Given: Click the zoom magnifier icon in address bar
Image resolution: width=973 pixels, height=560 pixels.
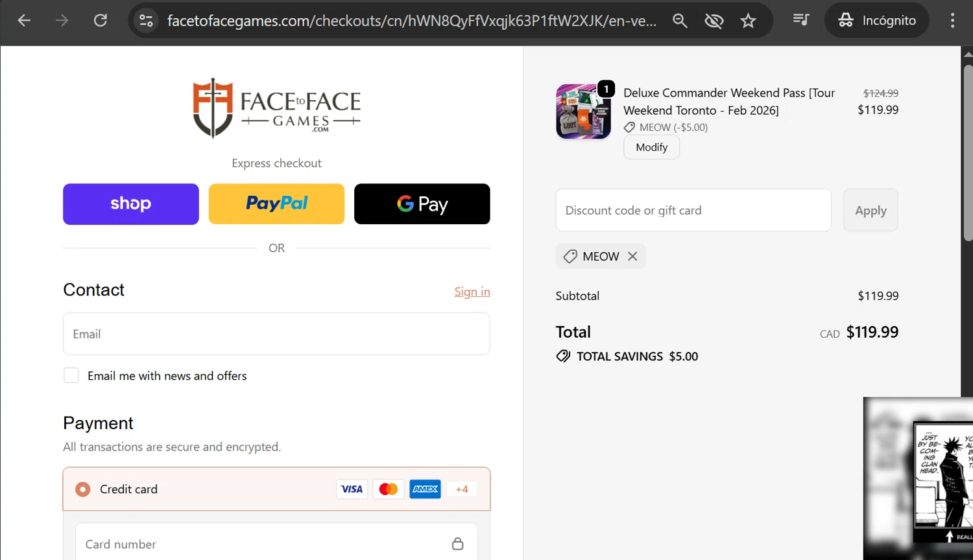Looking at the screenshot, I should [x=680, y=21].
